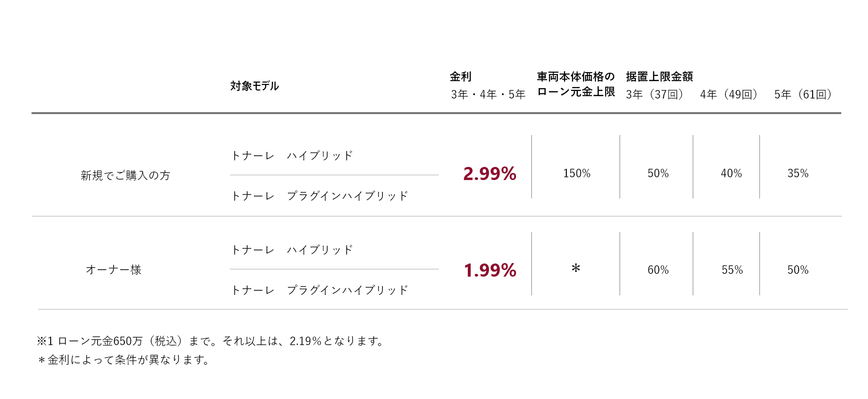Click 55% in the owner row
Viewport: 868px width, 399px height.
pyautogui.click(x=732, y=270)
